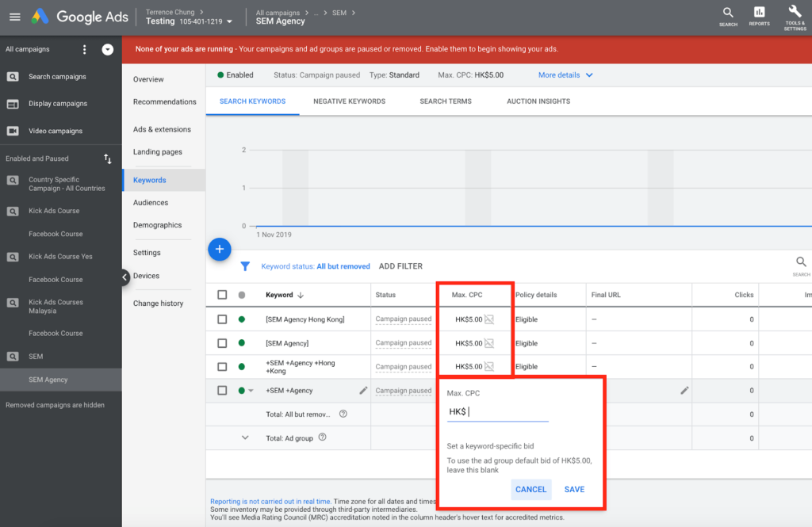
Task: Sort by Keyword column
Action: (x=285, y=295)
